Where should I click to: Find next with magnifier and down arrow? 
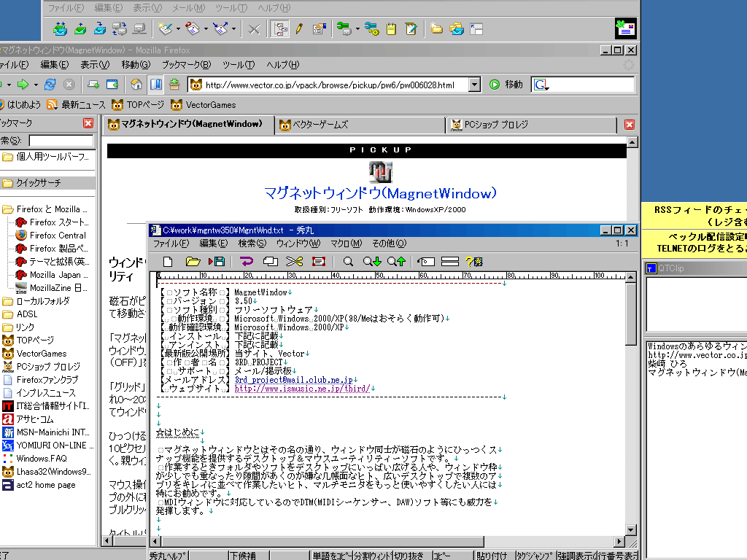(x=372, y=262)
